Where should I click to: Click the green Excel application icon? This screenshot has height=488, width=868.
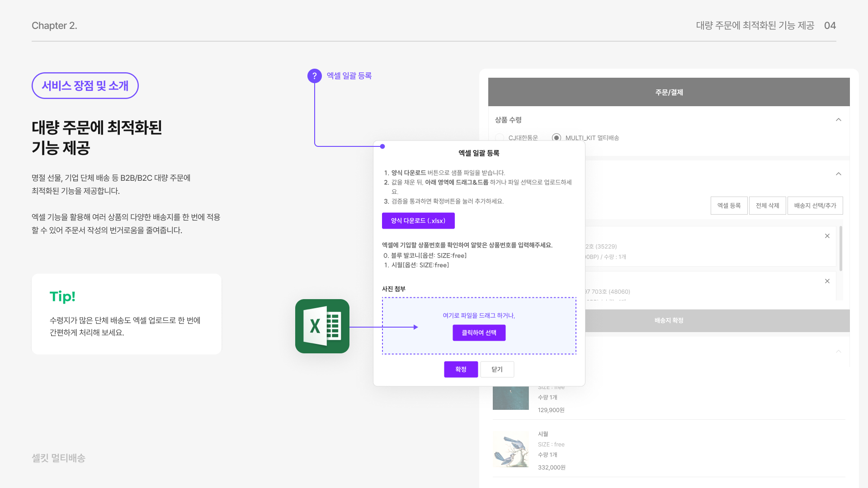point(322,326)
